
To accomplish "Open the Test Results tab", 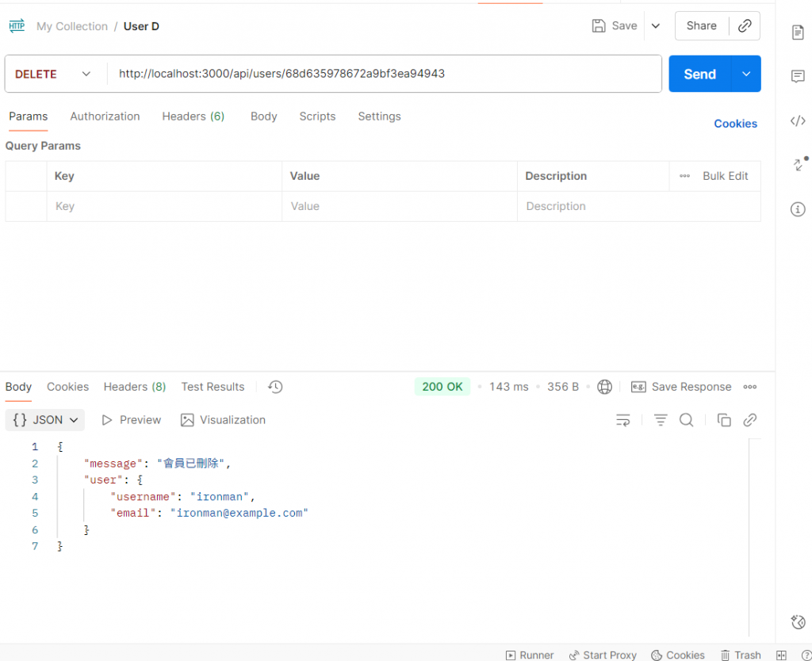I will click(213, 387).
